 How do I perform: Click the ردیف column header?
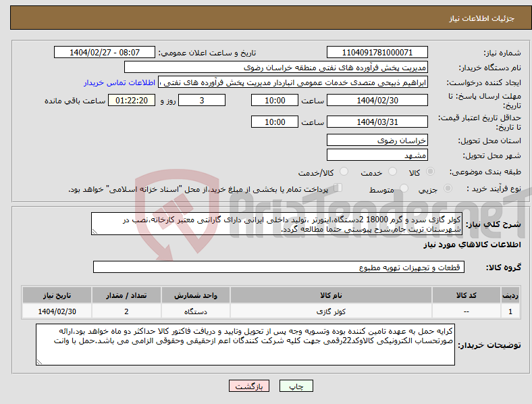tap(510, 295)
